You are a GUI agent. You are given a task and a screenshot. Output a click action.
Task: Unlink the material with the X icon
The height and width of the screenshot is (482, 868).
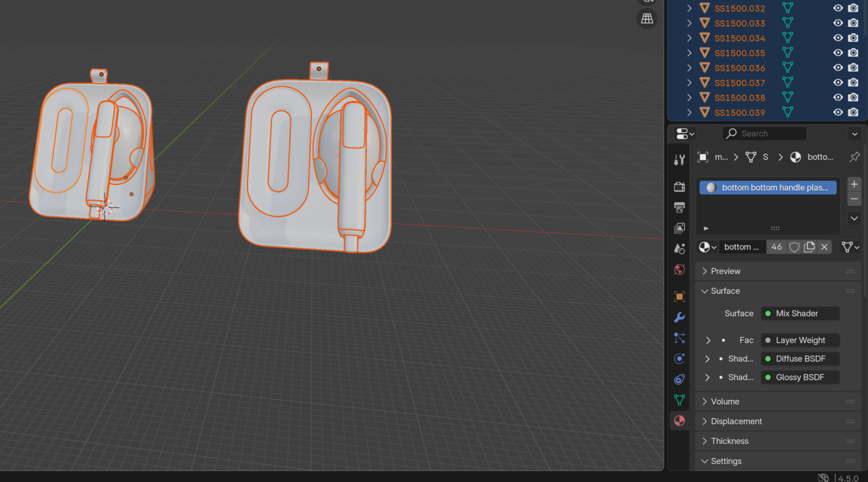tap(825, 247)
